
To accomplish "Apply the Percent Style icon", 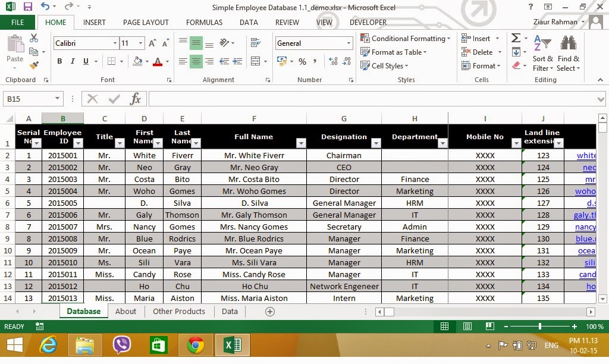I will [303, 62].
